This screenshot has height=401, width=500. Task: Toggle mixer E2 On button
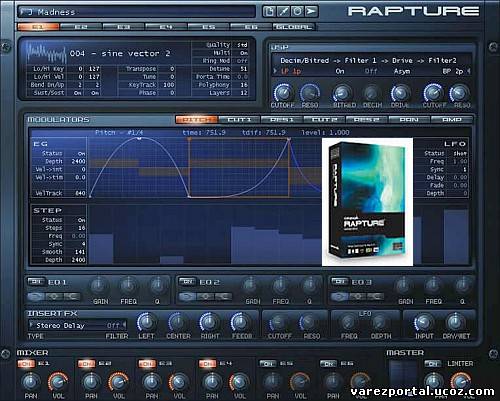click(87, 364)
